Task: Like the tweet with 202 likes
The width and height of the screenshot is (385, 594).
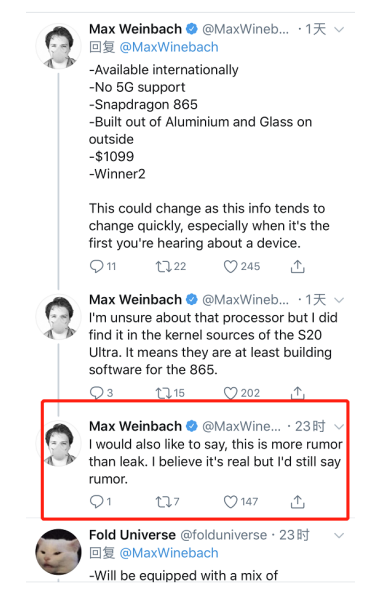Action: [230, 393]
